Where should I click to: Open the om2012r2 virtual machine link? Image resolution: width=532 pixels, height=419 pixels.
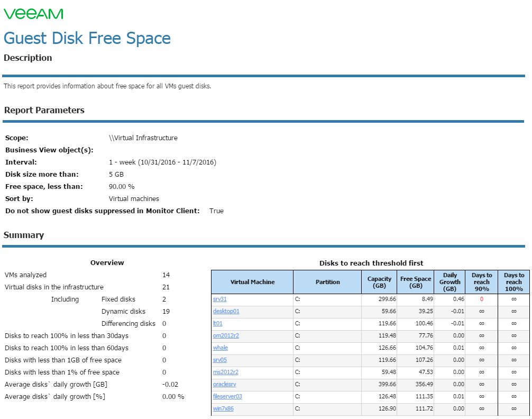point(226,336)
